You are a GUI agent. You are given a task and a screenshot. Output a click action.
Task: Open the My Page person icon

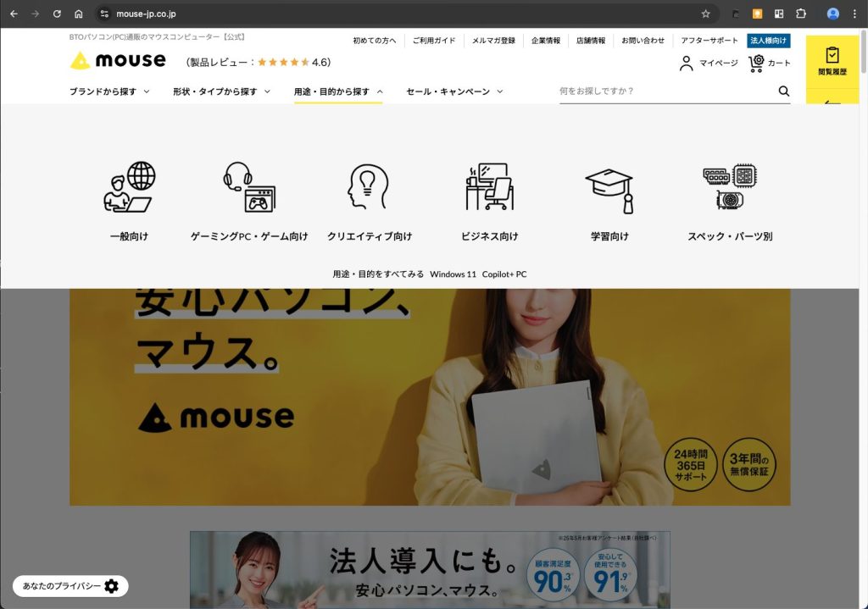click(x=686, y=63)
